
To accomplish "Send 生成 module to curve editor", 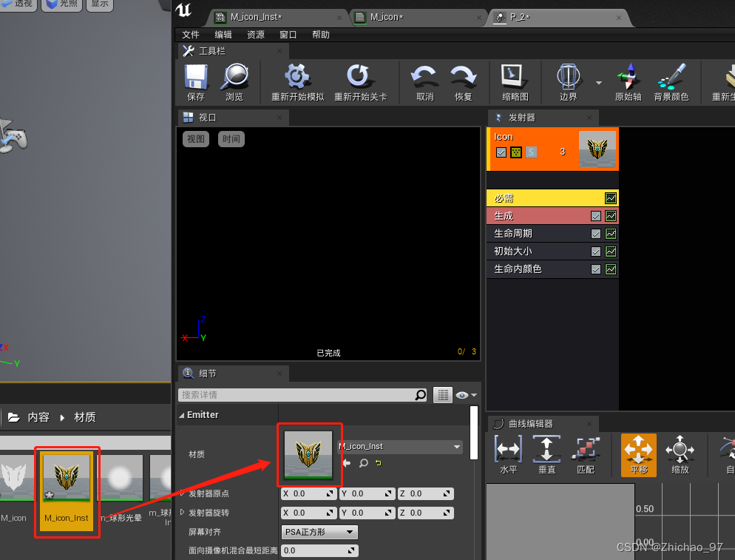I will click(x=611, y=216).
